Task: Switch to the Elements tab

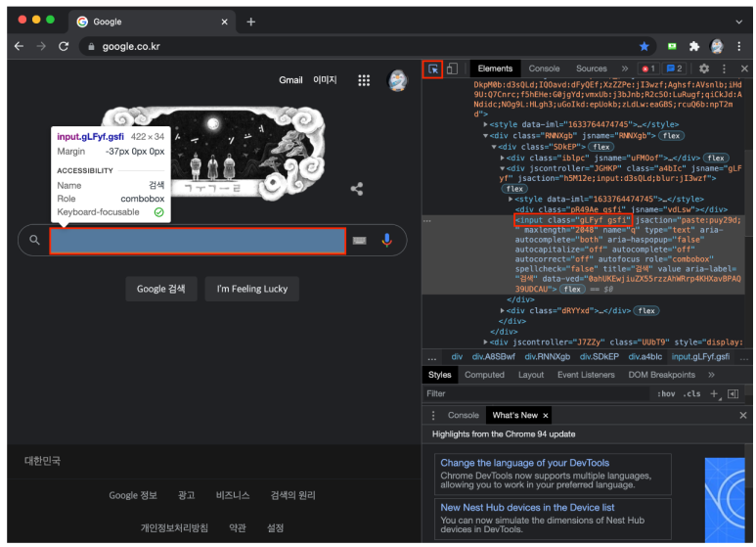Action: click(x=495, y=68)
